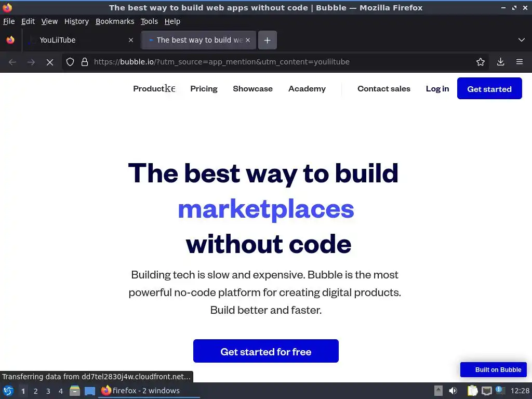Click the Contact sales link
This screenshot has height=399, width=532.
coord(384,88)
